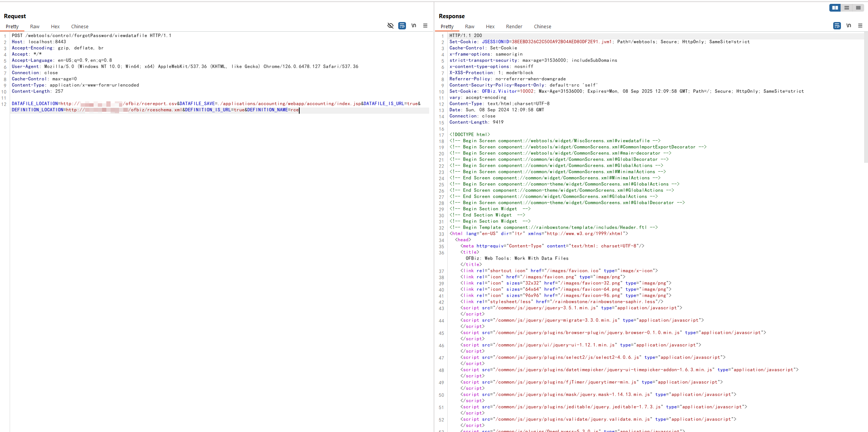Screen dimensions: 868x432
Task: Switch Response to Raw tab
Action: click(x=470, y=26)
